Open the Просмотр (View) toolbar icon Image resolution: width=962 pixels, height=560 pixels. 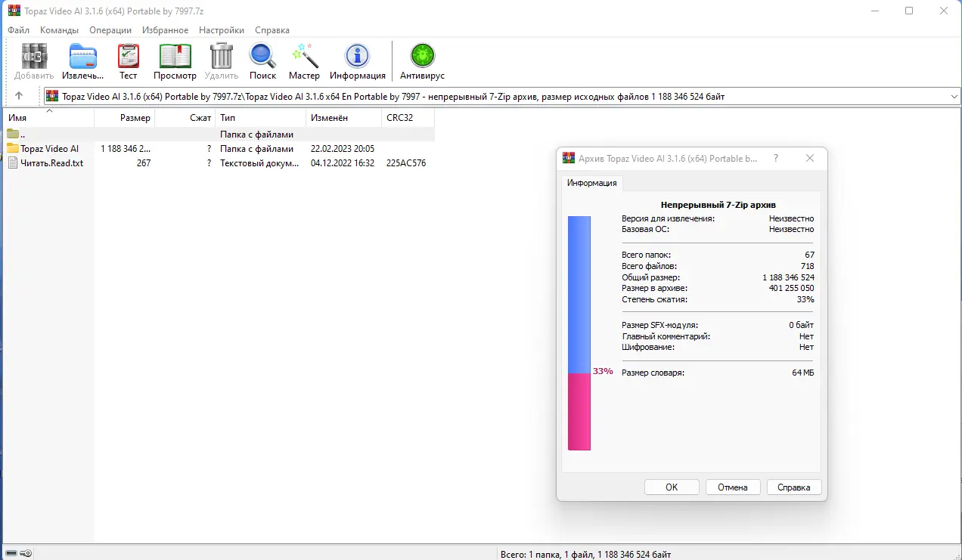175,57
